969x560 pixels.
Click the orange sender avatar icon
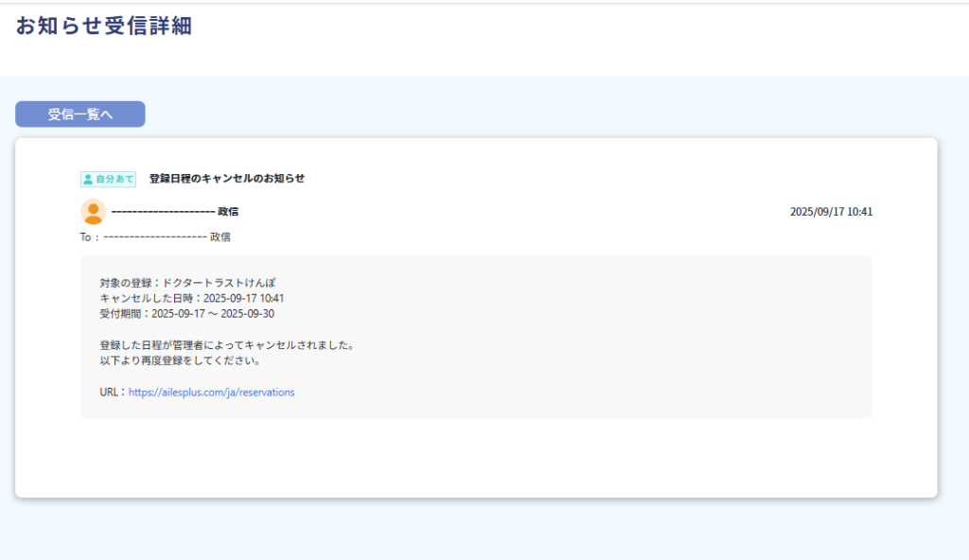(93, 212)
